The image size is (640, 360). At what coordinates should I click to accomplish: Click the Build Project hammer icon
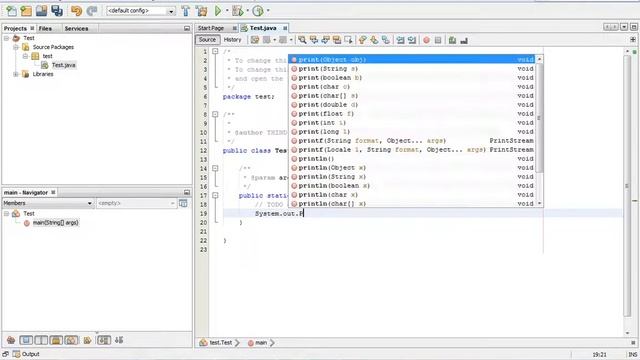tap(186, 11)
